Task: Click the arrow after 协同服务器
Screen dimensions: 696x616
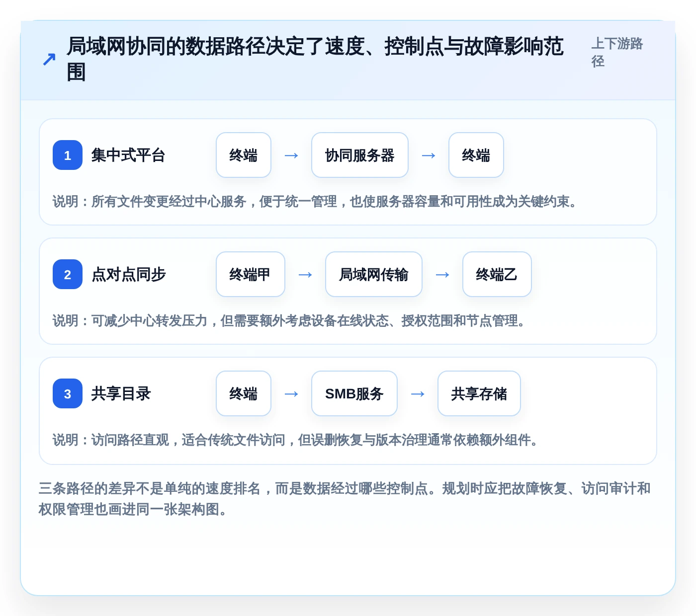Action: pyautogui.click(x=429, y=155)
